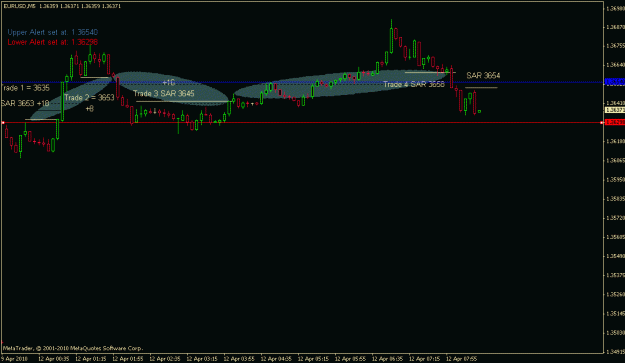Screen dimensions: 625x363
Task: Select the 'Upper Alert set at: 1.36540' label
Action: (x=53, y=32)
